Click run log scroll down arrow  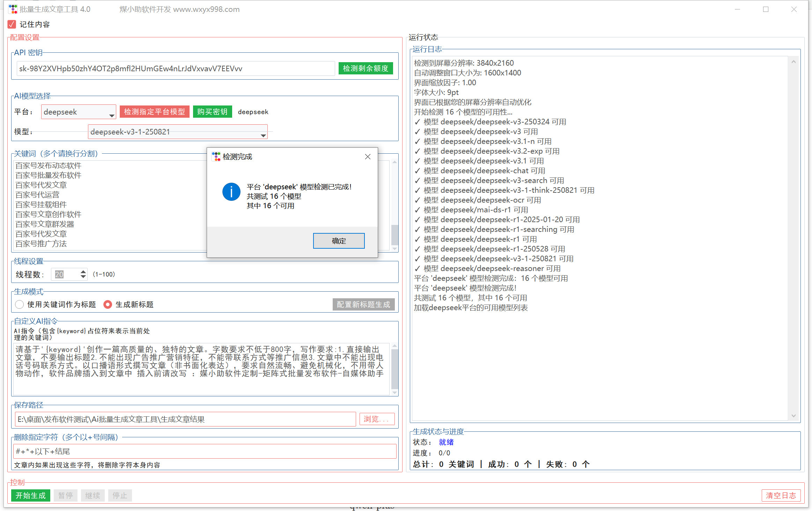(x=793, y=415)
